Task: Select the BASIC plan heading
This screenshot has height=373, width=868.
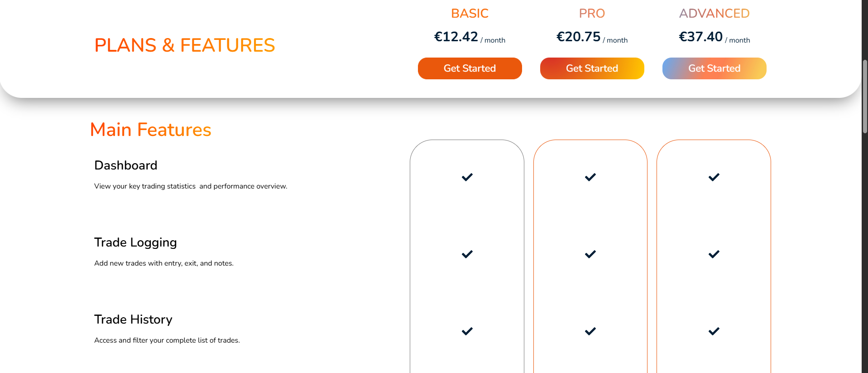Action: [x=470, y=14]
